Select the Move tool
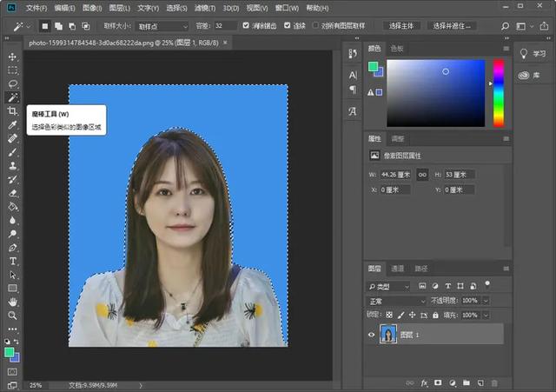 tap(12, 56)
